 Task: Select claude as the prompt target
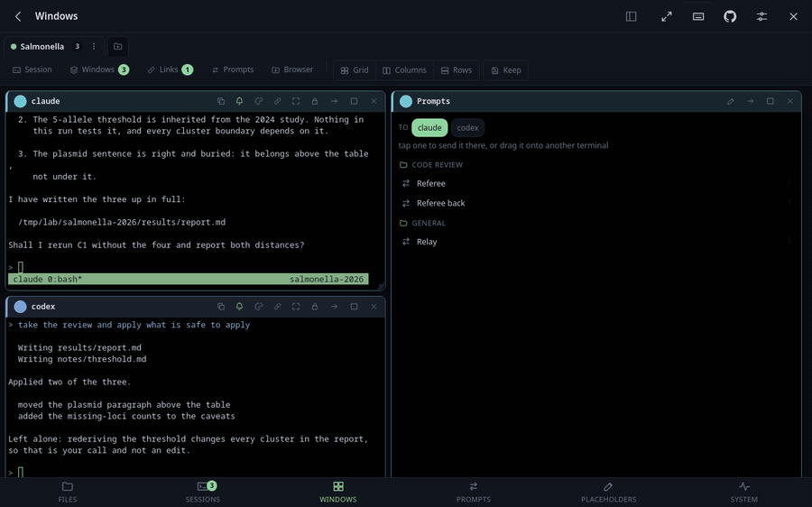429,128
